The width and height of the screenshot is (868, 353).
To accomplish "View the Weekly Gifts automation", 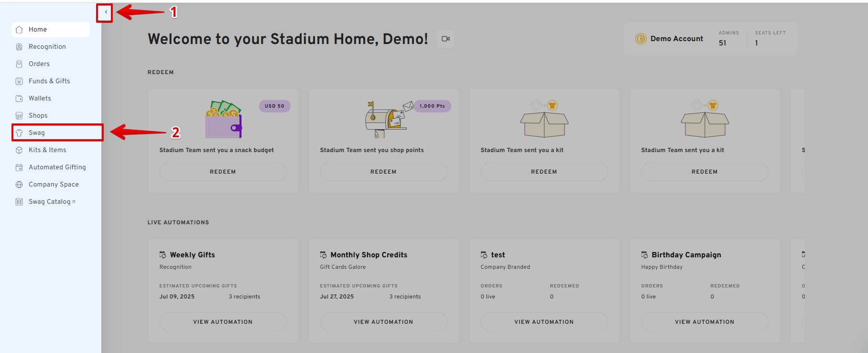I will click(x=223, y=322).
